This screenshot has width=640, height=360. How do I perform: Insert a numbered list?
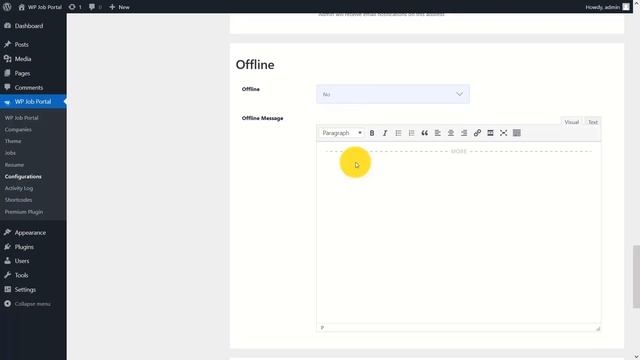[x=411, y=133]
